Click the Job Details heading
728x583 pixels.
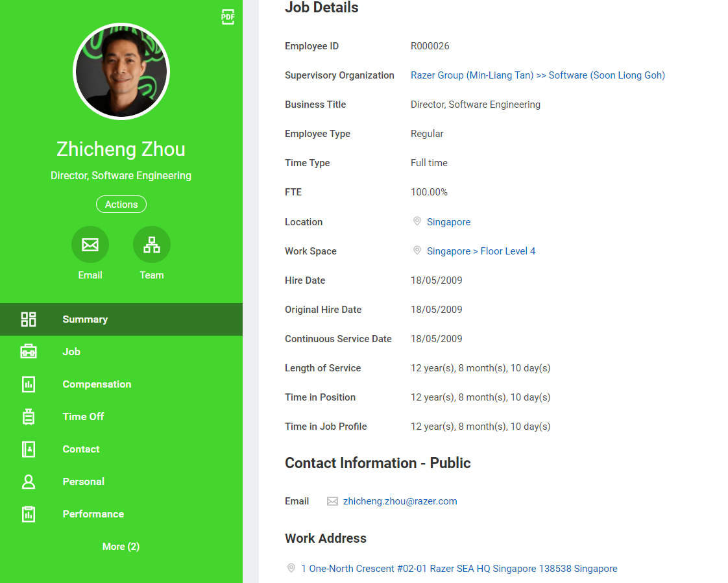click(322, 7)
